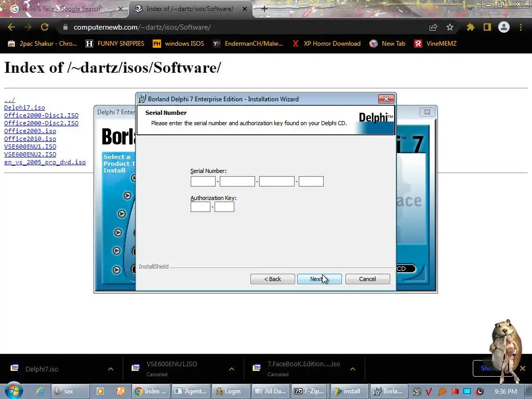The image size is (532, 399).
Task: Go back in the Chrome browser
Action: point(11,27)
